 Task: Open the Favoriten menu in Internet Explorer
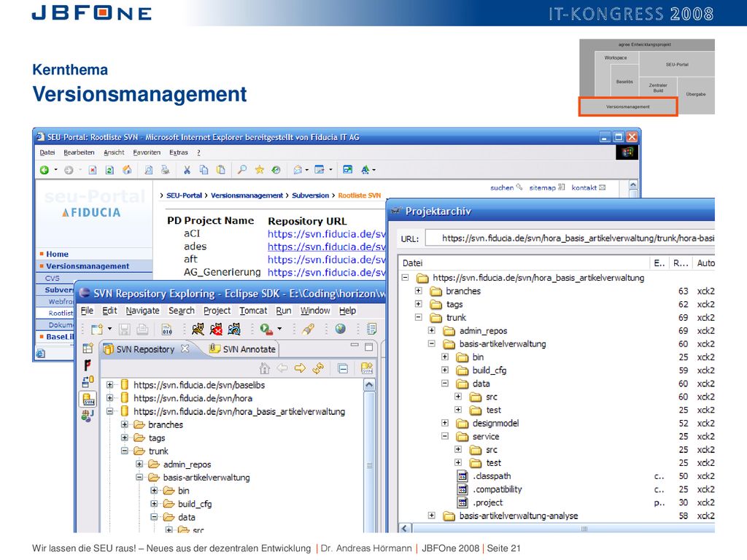tap(147, 152)
